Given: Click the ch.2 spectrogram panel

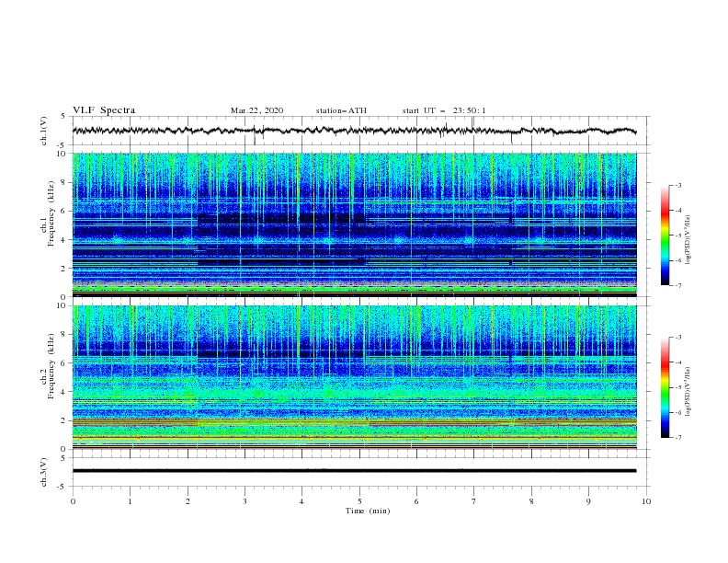Looking at the screenshot, I should [x=355, y=377].
